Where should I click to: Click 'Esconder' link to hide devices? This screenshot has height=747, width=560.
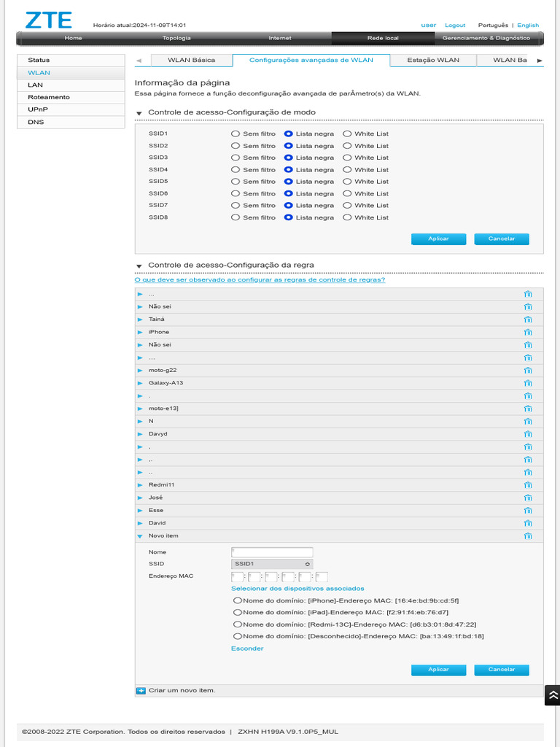click(x=247, y=649)
